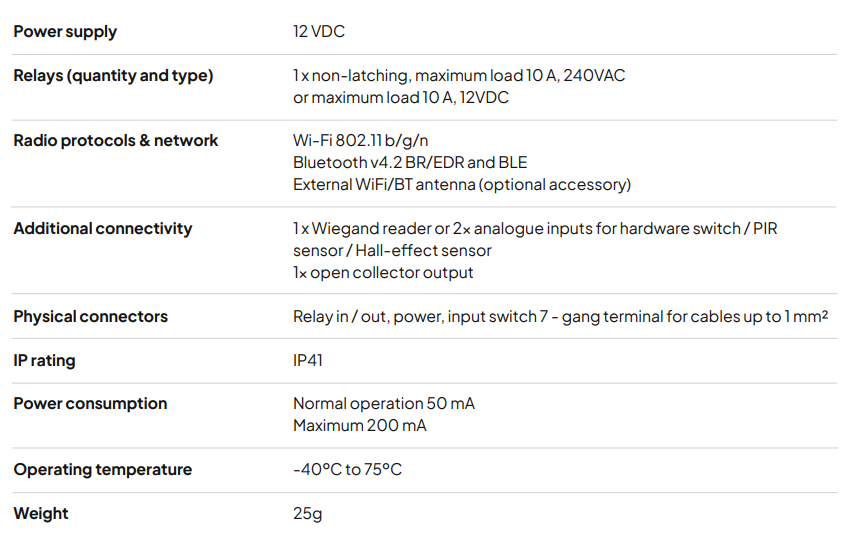Click the "IP rating" label
Viewport: 850px width, 546px height.
44,361
